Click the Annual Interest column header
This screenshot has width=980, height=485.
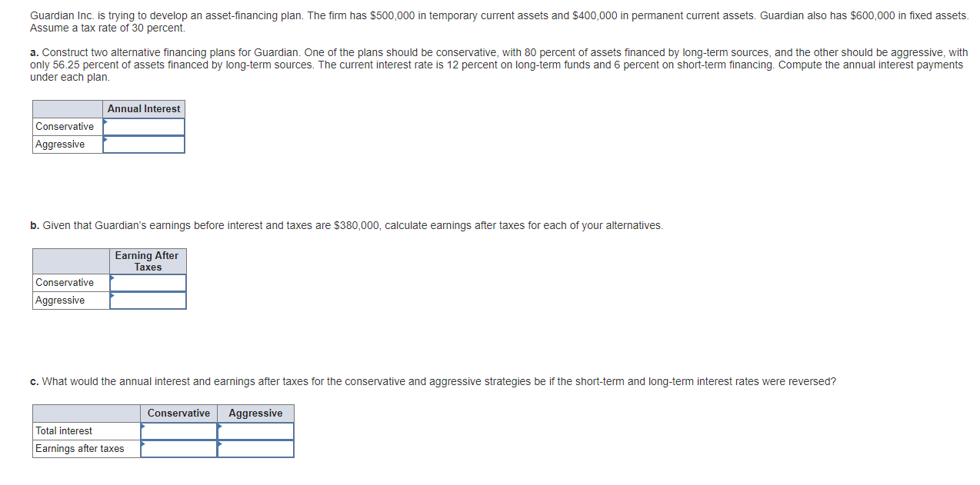pyautogui.click(x=144, y=108)
